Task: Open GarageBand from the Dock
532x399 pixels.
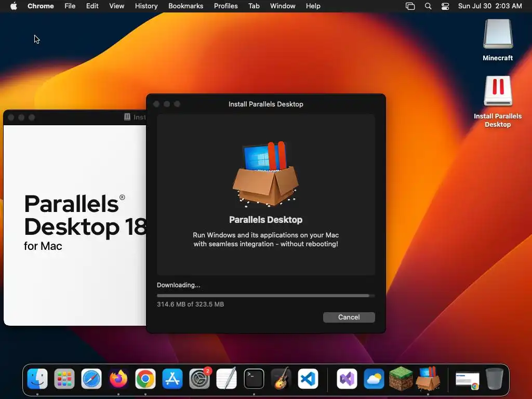Action: point(281,379)
